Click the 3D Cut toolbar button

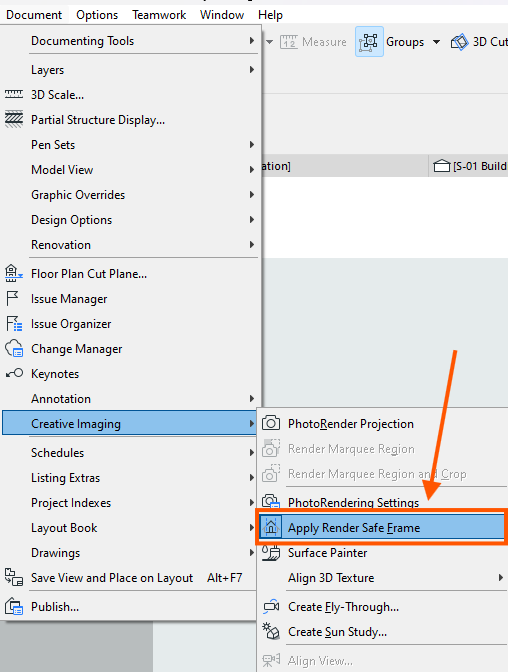coord(478,42)
